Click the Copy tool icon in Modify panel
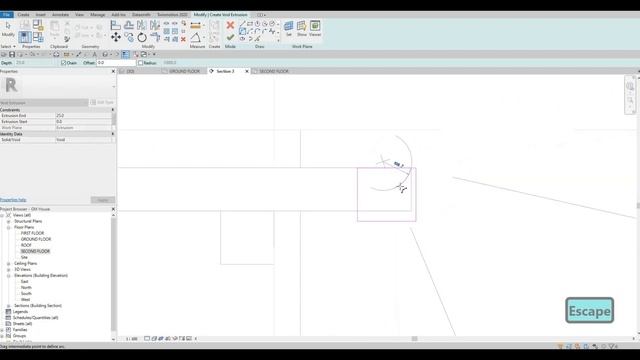 coord(129,38)
